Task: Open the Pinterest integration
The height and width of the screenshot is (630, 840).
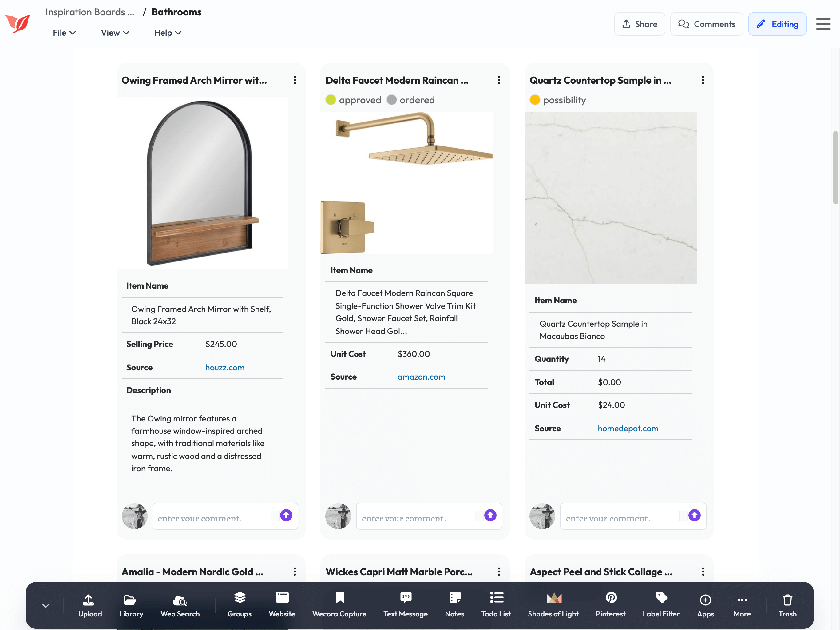Action: [610, 605]
